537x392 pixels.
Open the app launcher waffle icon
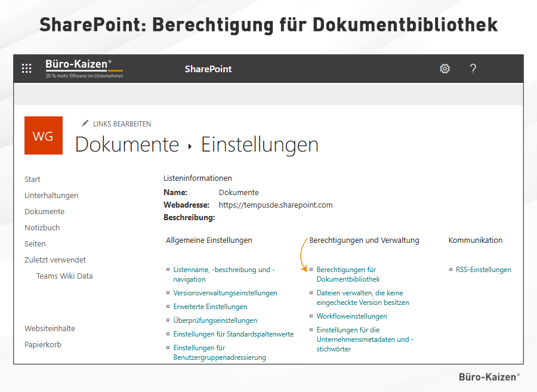27,69
